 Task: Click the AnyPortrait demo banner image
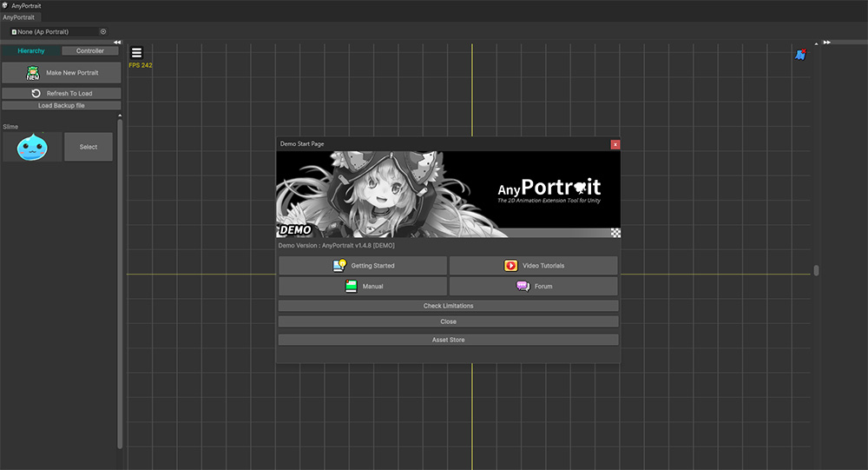(449, 195)
